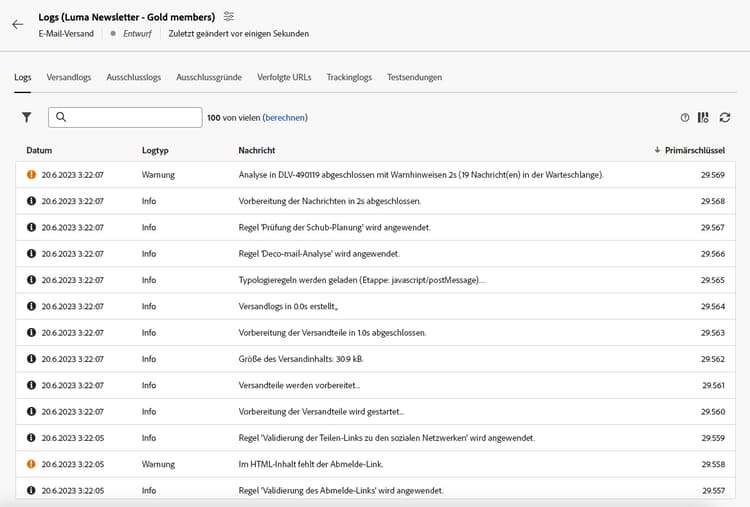The height and width of the screenshot is (507, 750).
Task: Click info icon of row 29.557
Action: pyautogui.click(x=31, y=490)
